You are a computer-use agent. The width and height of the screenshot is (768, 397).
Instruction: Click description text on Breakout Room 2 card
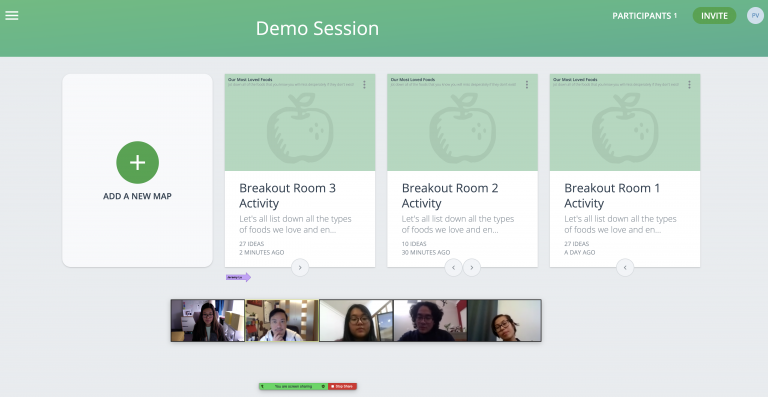click(x=458, y=224)
